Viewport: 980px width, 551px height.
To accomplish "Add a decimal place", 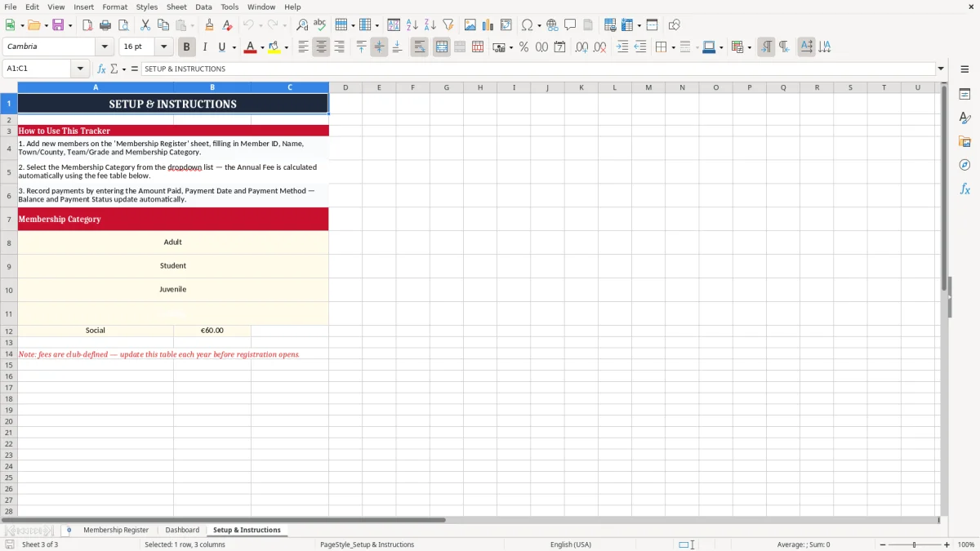I will point(581,47).
